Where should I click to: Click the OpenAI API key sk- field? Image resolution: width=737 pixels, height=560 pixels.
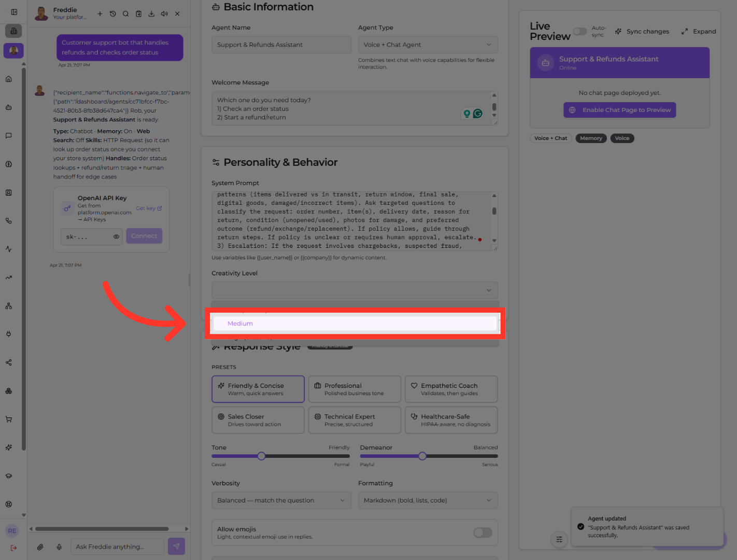pyautogui.click(x=92, y=236)
